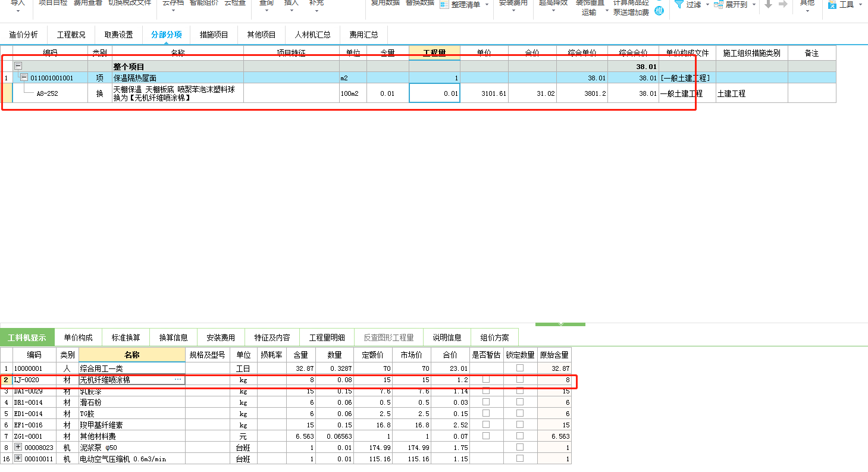Click the 3801.2 综合单价 cell
The width and height of the screenshot is (868, 472).
[x=582, y=93]
